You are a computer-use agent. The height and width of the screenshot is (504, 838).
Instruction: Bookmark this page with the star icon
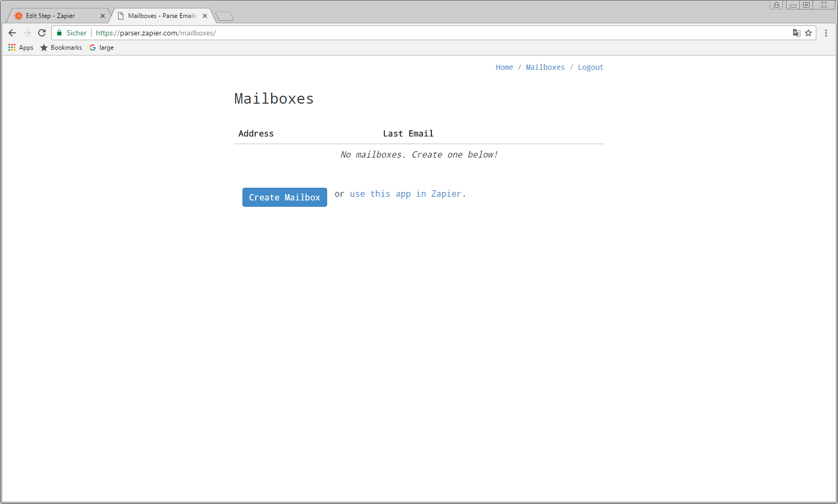point(808,33)
